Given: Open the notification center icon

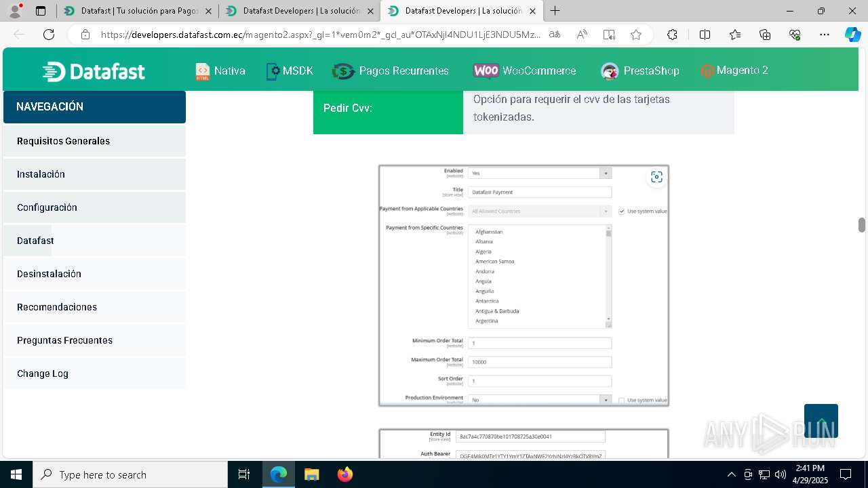Looking at the screenshot, I should point(846,474).
